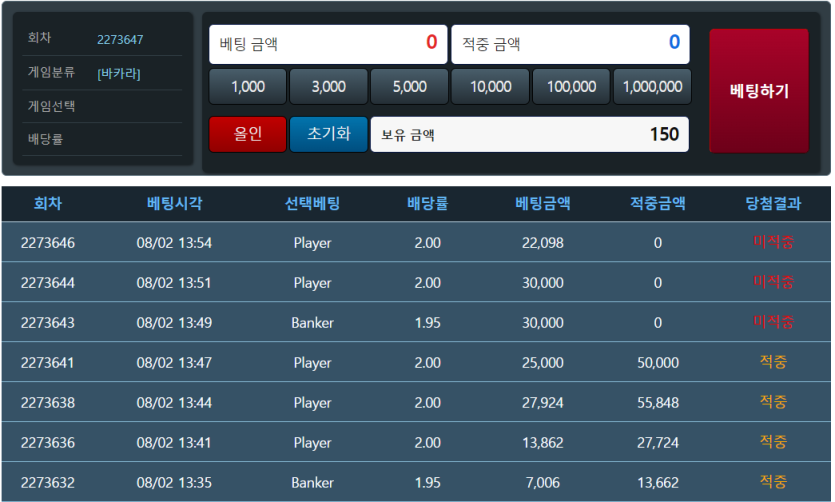Click the 배당률 label in info panel
Image resolution: width=835 pixels, height=502 pixels.
[x=45, y=139]
